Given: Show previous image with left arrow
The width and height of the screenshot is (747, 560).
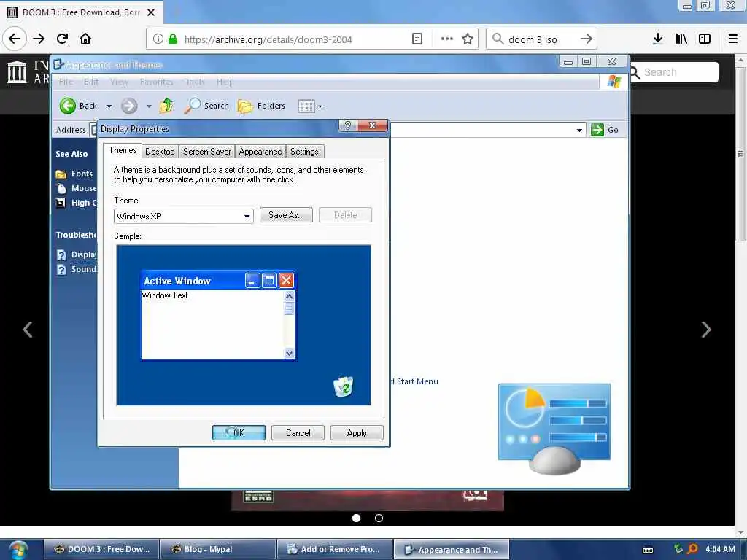Looking at the screenshot, I should [x=28, y=330].
